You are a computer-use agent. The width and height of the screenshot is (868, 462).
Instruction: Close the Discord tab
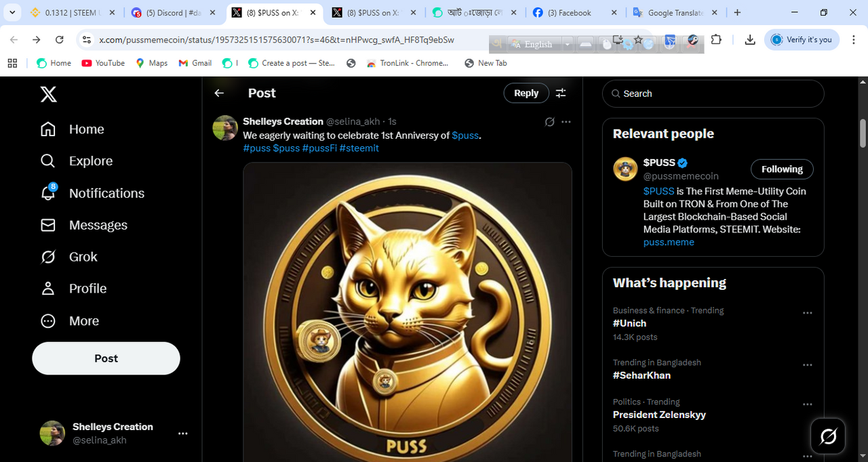tap(212, 12)
